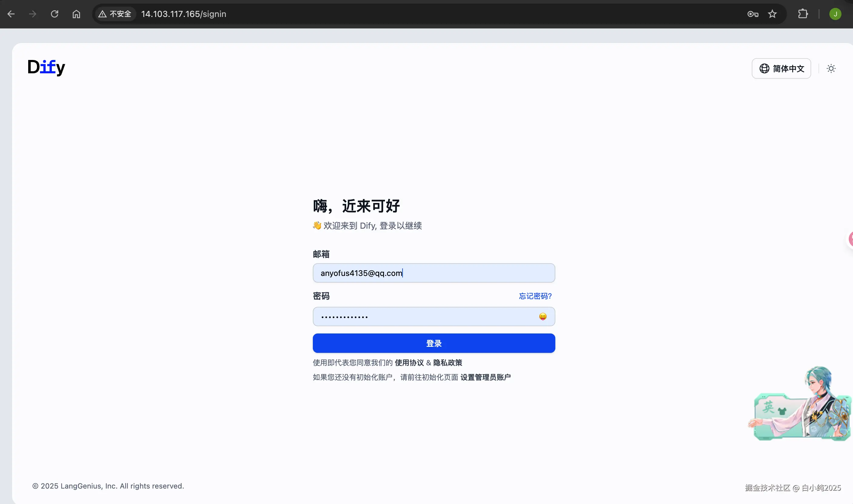Click the not secure warning badge
The width and height of the screenshot is (853, 504).
(115, 14)
